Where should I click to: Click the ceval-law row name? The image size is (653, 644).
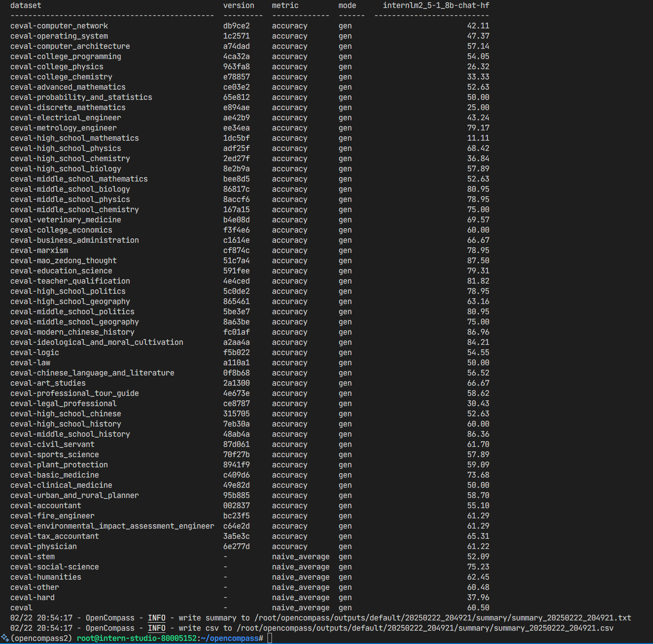point(30,363)
